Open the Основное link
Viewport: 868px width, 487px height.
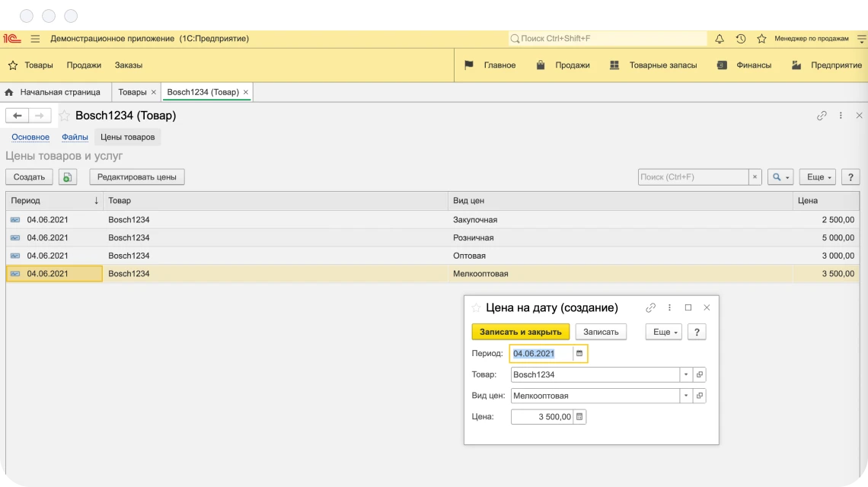30,137
